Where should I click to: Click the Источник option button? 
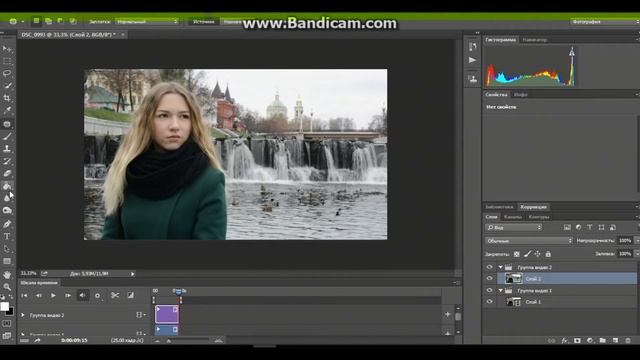[x=204, y=21]
